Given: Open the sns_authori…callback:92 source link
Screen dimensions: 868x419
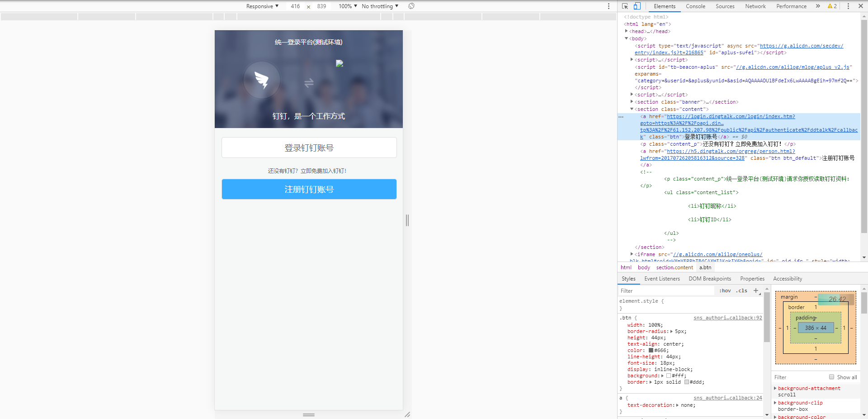Looking at the screenshot, I should [728, 318].
